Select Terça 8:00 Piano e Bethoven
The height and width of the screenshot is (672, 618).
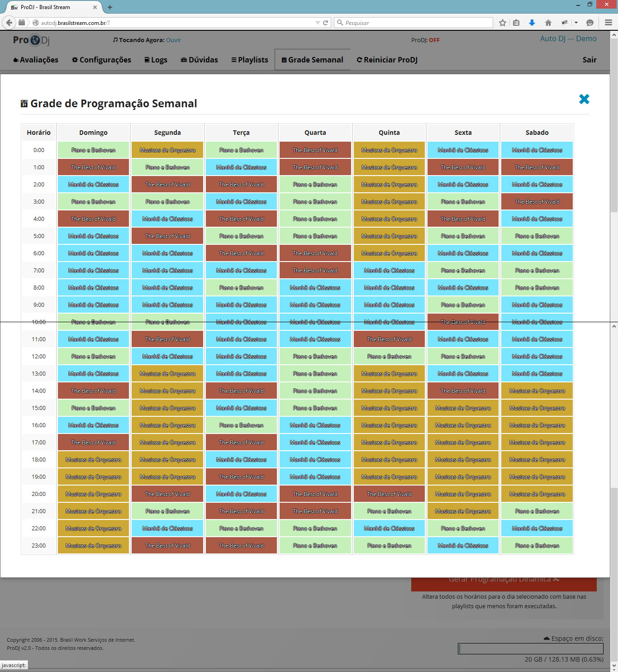click(241, 287)
